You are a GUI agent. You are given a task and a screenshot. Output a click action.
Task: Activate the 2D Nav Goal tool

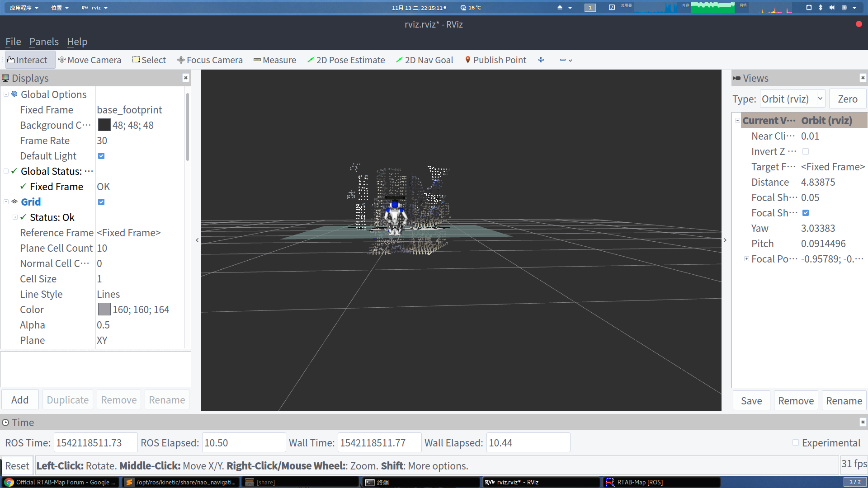pyautogui.click(x=424, y=60)
